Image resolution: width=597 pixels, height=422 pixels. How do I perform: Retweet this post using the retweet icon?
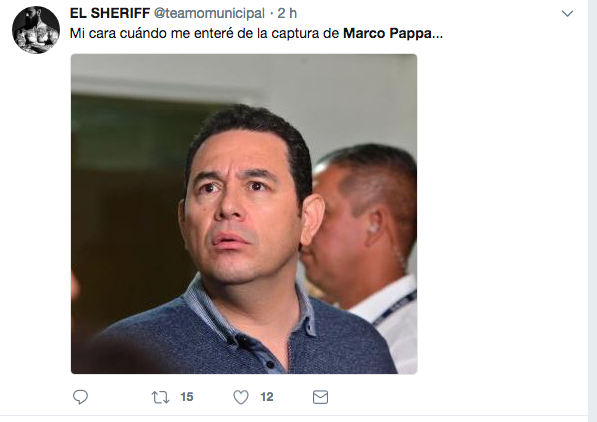(160, 397)
